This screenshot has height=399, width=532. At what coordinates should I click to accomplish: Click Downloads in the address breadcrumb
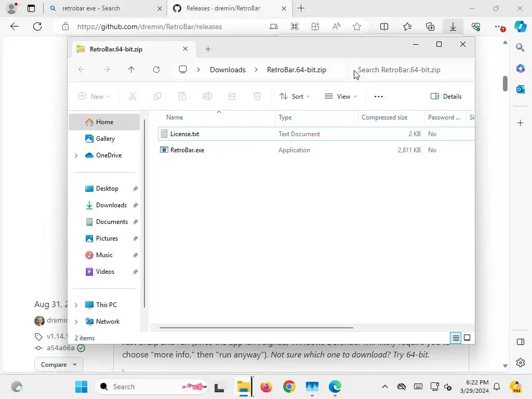pyautogui.click(x=228, y=70)
